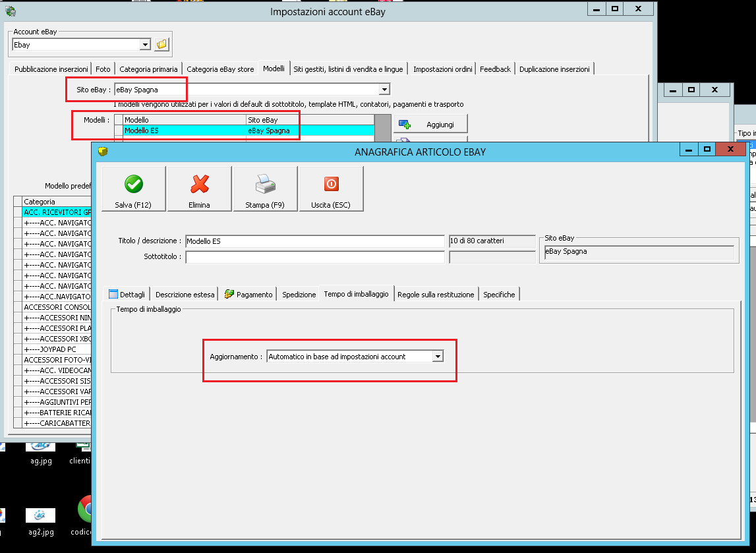
Task: Click the folder icon beside Account eBay
Action: [x=161, y=45]
